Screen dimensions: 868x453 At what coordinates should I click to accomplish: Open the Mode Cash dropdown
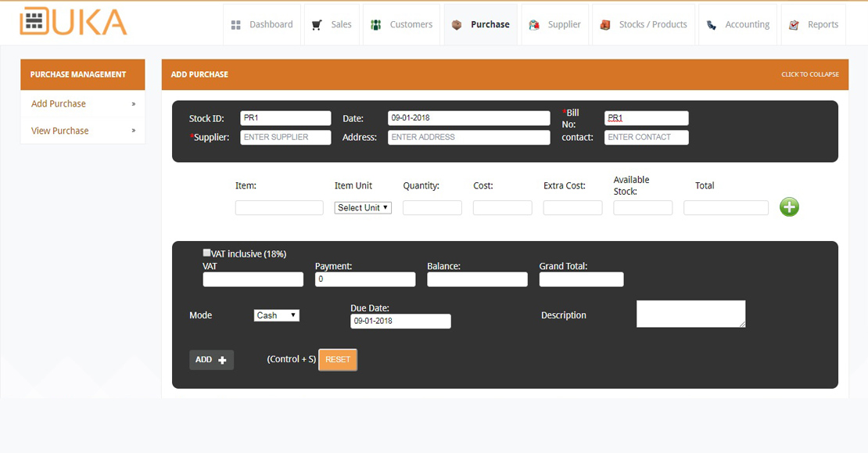point(277,315)
